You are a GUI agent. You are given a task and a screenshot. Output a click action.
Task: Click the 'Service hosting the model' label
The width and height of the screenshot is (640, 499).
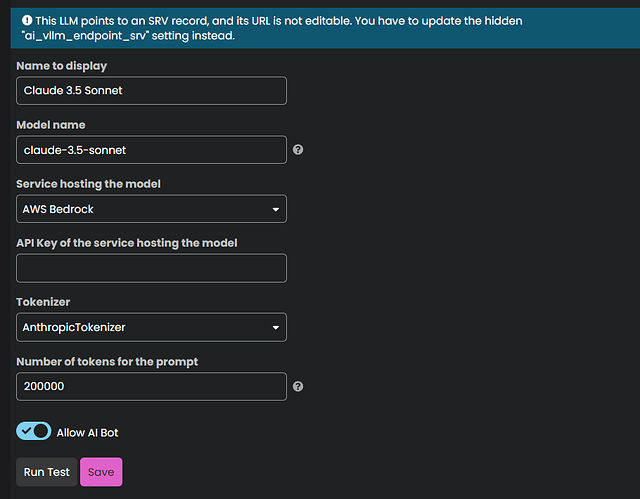(89, 184)
